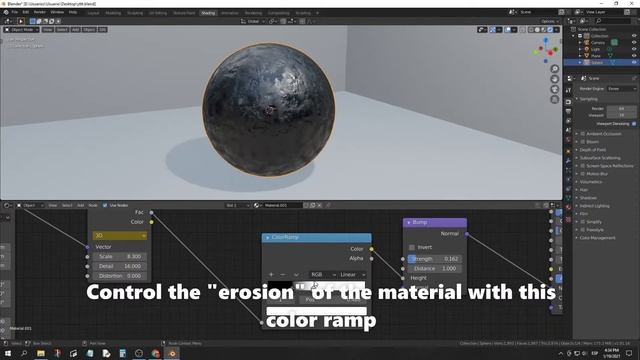640x360 pixels.
Task: Open the Blender logo menu
Action: (x=6, y=13)
